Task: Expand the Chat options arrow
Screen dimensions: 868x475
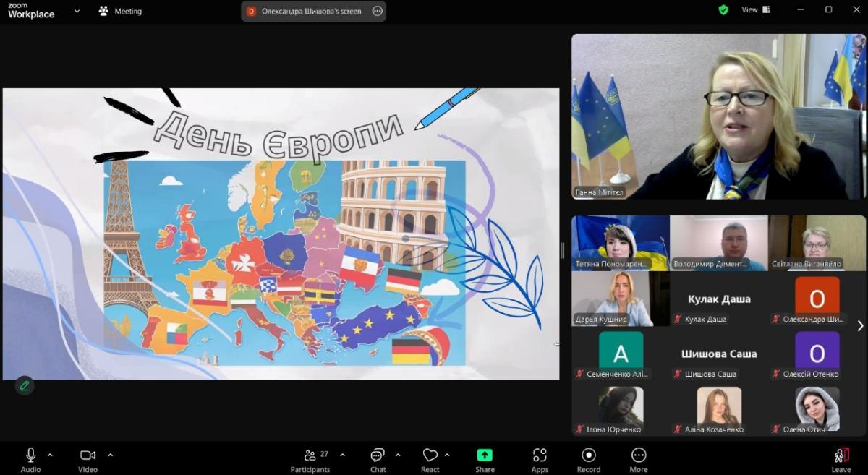Action: coord(398,455)
